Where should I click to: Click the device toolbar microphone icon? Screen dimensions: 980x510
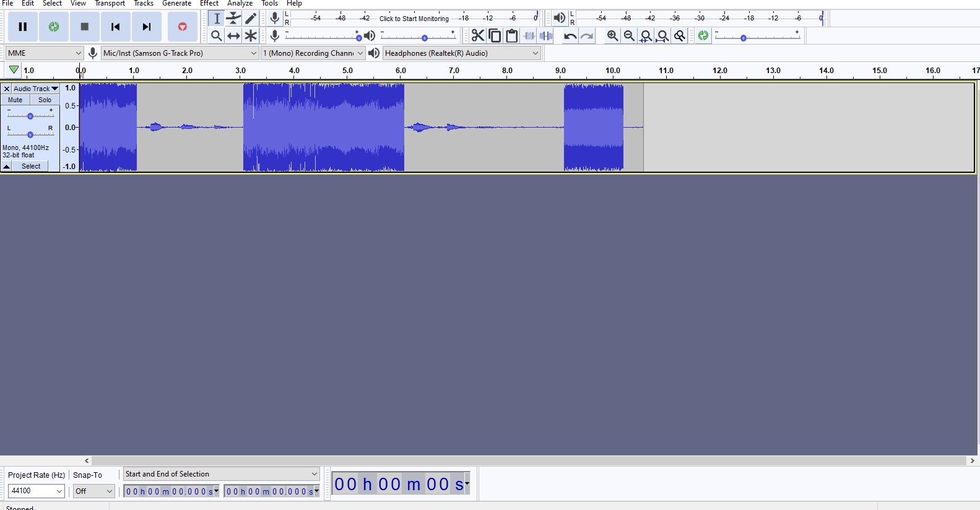pyautogui.click(x=92, y=53)
